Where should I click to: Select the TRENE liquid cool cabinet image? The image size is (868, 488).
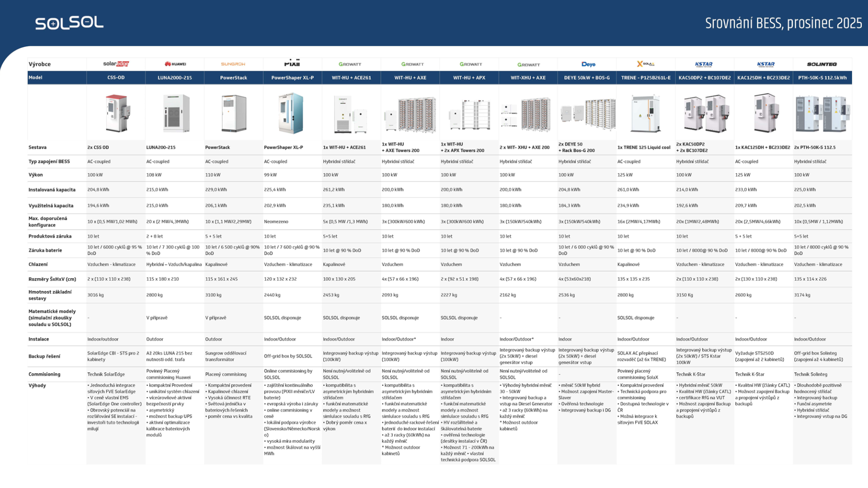point(645,113)
